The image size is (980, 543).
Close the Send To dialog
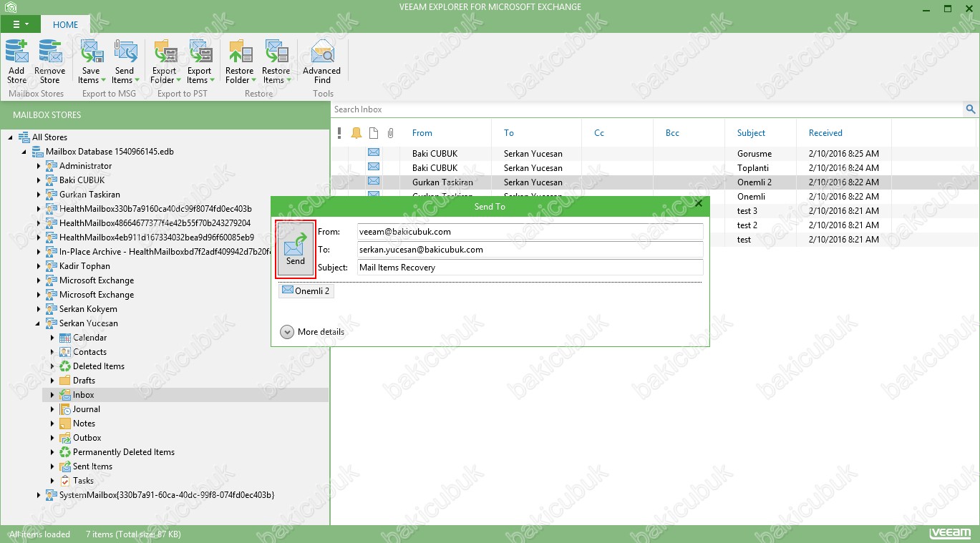tap(699, 204)
